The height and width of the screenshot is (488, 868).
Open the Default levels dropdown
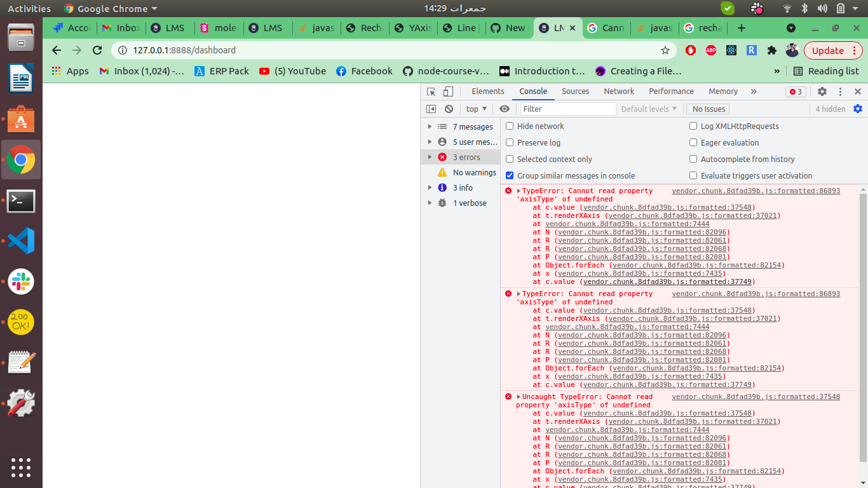pyautogui.click(x=648, y=109)
